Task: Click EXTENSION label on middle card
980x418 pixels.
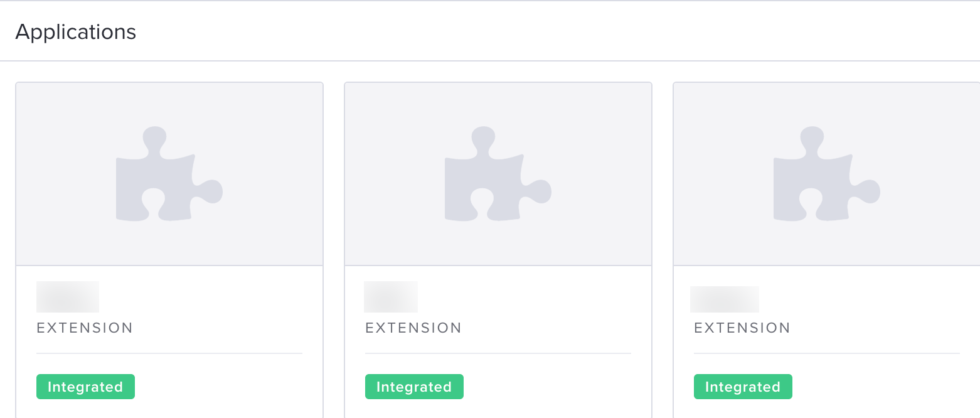Action: pos(413,328)
